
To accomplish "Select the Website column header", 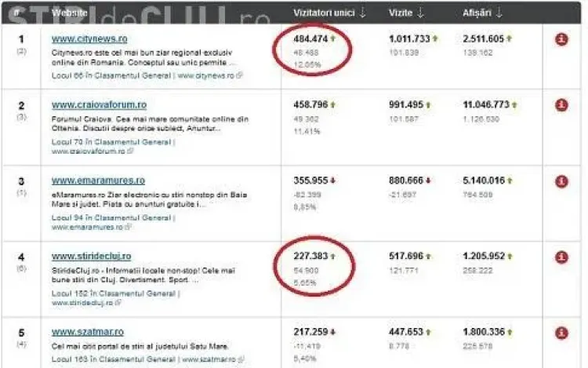I will (x=70, y=13).
